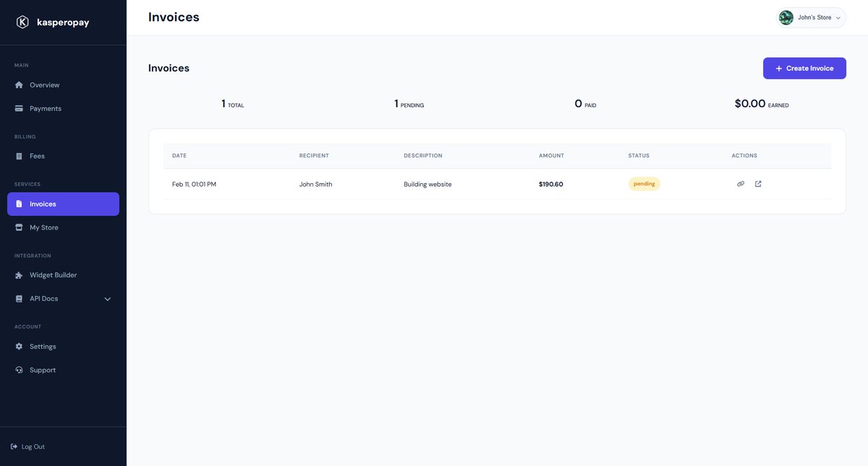
Task: Open Payments section
Action: [63, 109]
